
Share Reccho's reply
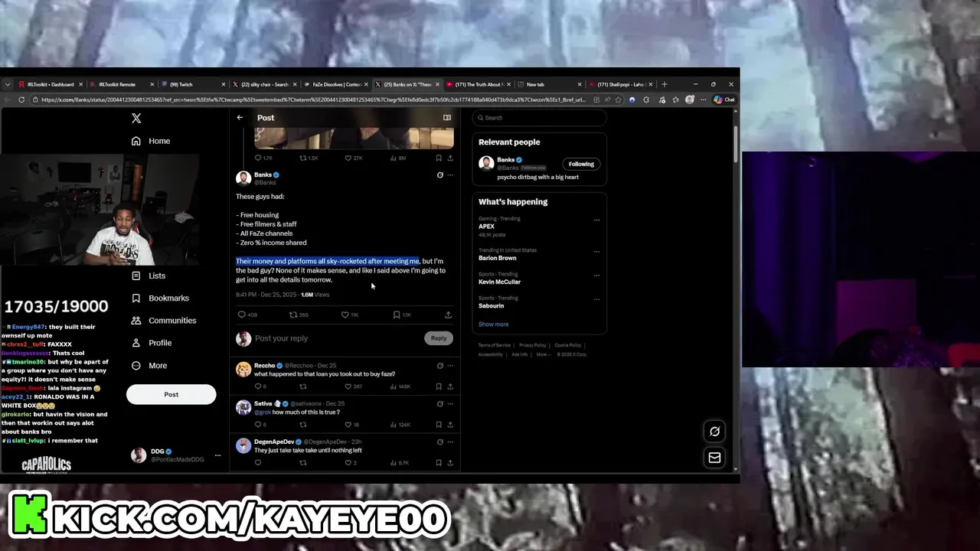tap(450, 386)
